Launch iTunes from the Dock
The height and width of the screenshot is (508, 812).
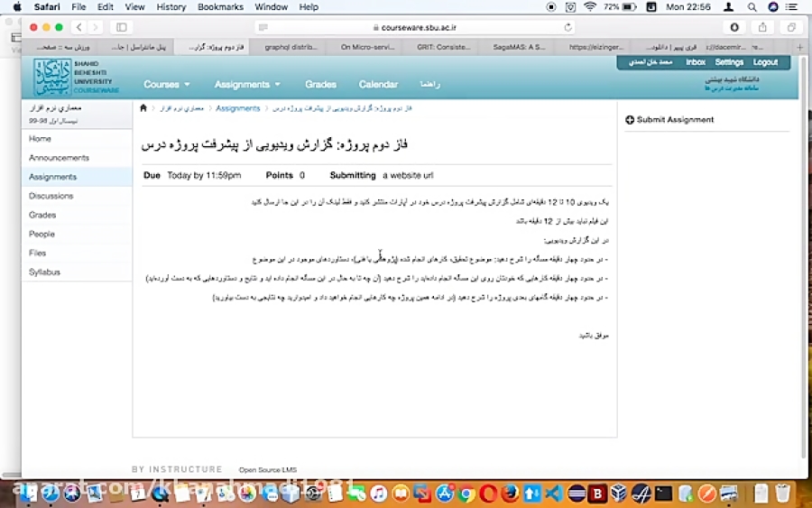379,493
